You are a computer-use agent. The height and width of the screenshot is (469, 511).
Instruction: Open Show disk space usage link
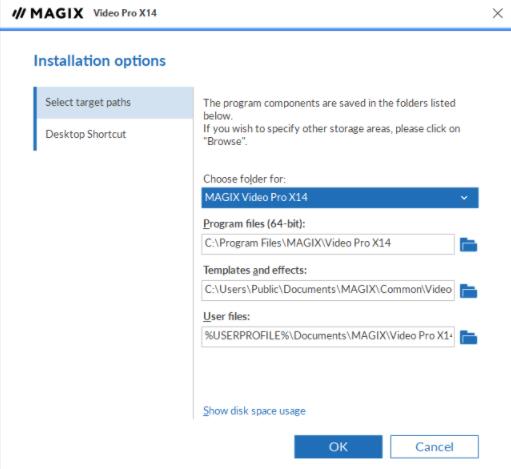click(254, 411)
